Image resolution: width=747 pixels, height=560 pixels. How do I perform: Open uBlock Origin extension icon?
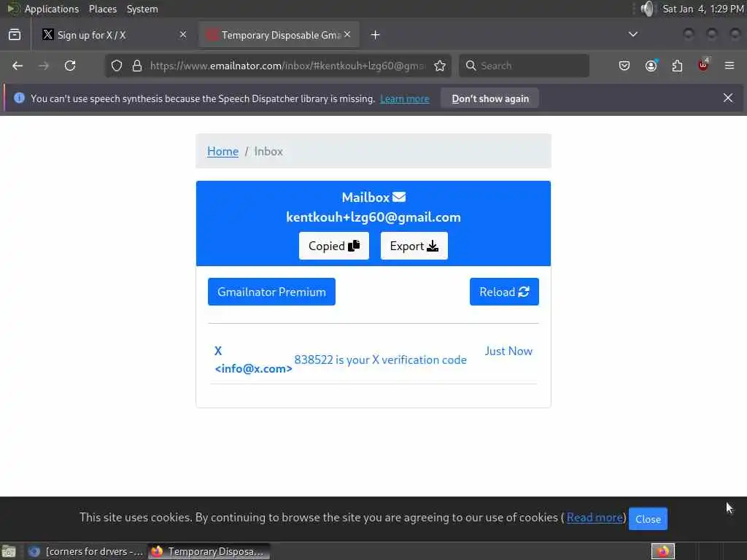pyautogui.click(x=703, y=65)
